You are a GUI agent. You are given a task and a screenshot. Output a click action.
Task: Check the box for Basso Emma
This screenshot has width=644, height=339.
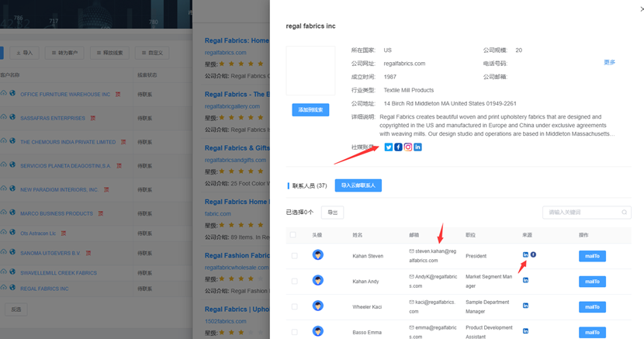click(295, 332)
